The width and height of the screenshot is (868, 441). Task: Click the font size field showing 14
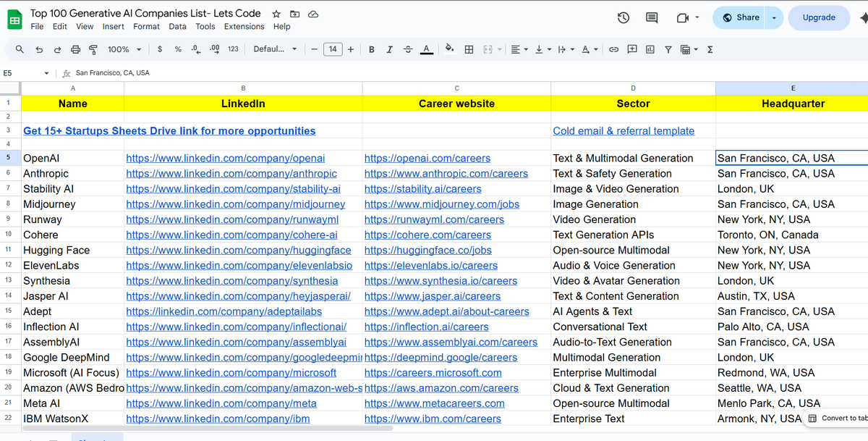333,49
